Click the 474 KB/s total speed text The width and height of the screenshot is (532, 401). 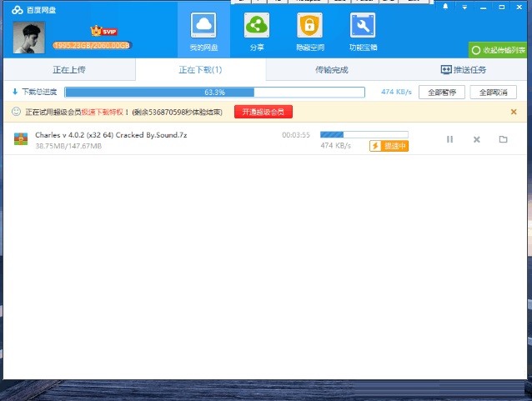pos(396,92)
